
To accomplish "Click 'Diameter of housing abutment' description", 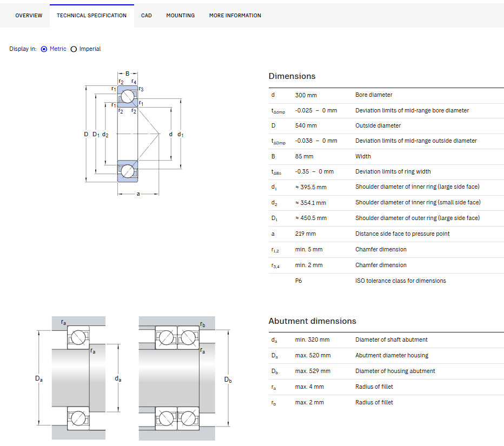I will 395,371.
